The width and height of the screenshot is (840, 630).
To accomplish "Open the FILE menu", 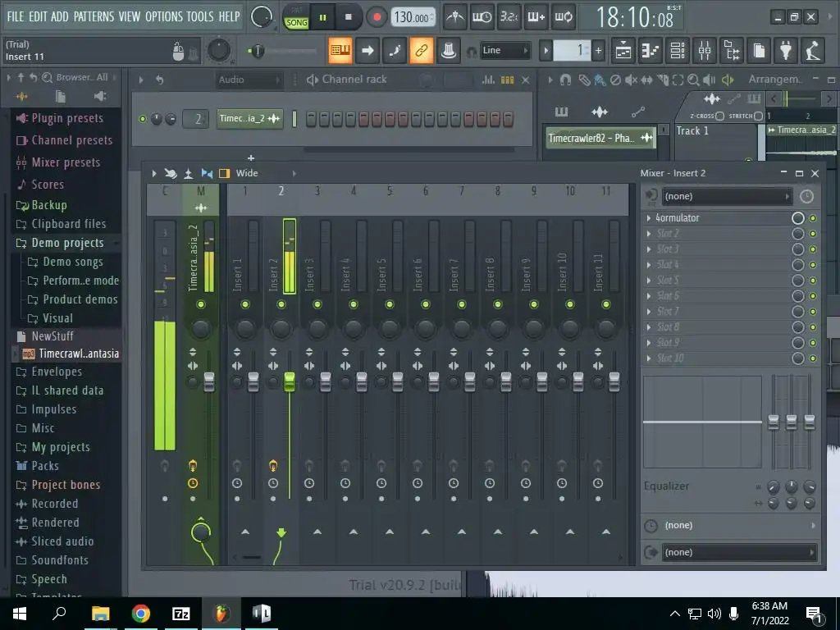I will point(16,16).
